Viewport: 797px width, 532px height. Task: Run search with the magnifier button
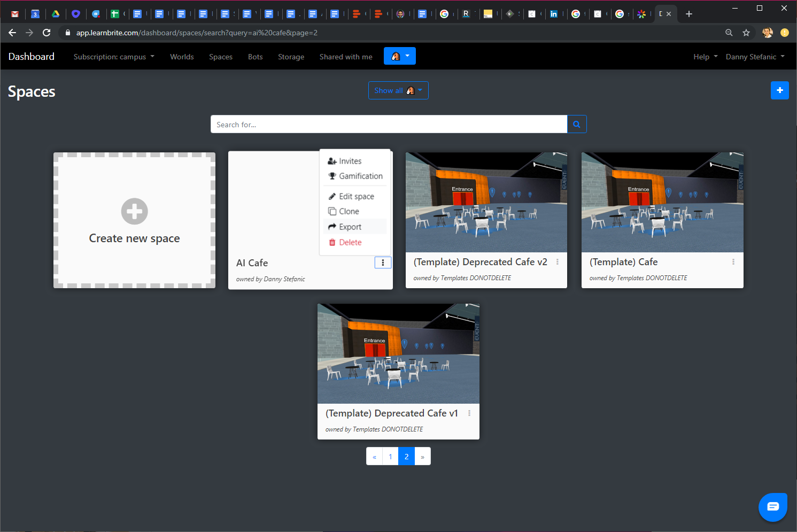pyautogui.click(x=577, y=124)
